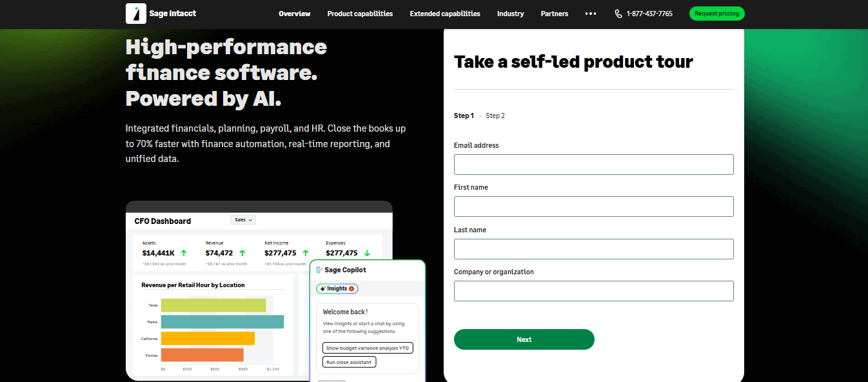Open the Overview menu item
868x382 pixels.
[294, 14]
